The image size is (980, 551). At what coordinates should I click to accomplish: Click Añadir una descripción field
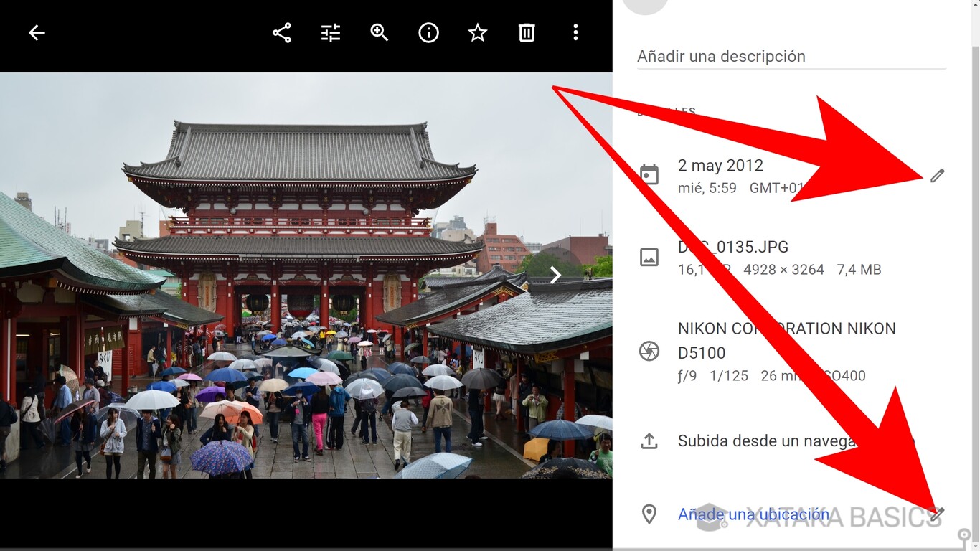(x=721, y=55)
